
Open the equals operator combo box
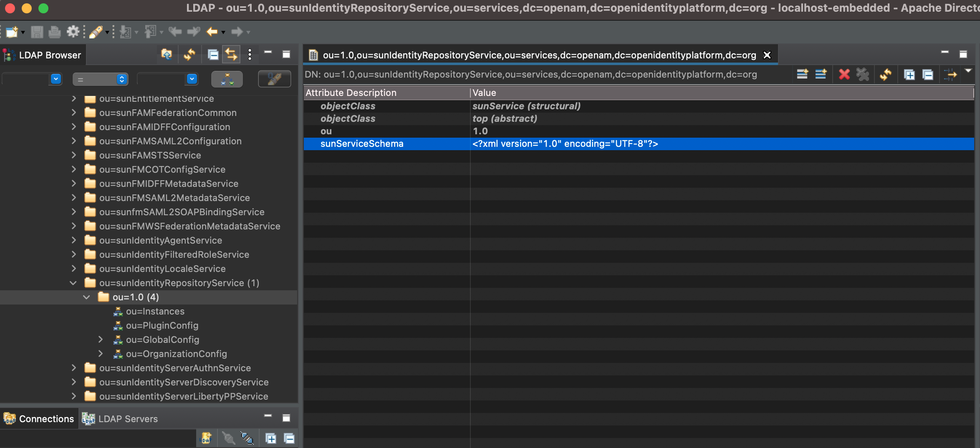pos(100,79)
